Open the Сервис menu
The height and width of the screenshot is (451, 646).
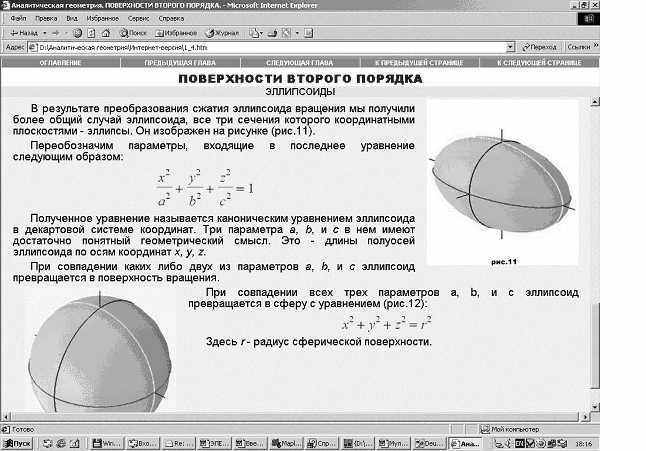140,18
